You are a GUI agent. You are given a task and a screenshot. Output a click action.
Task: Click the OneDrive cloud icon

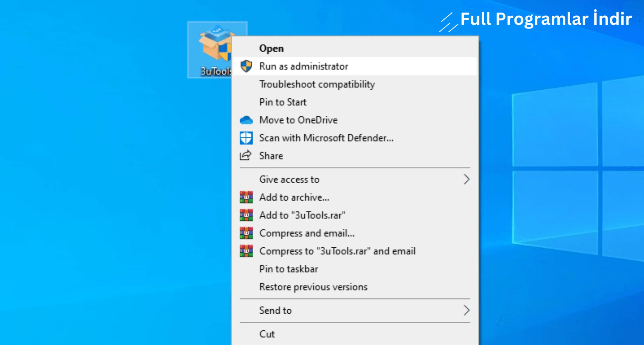pyautogui.click(x=246, y=120)
